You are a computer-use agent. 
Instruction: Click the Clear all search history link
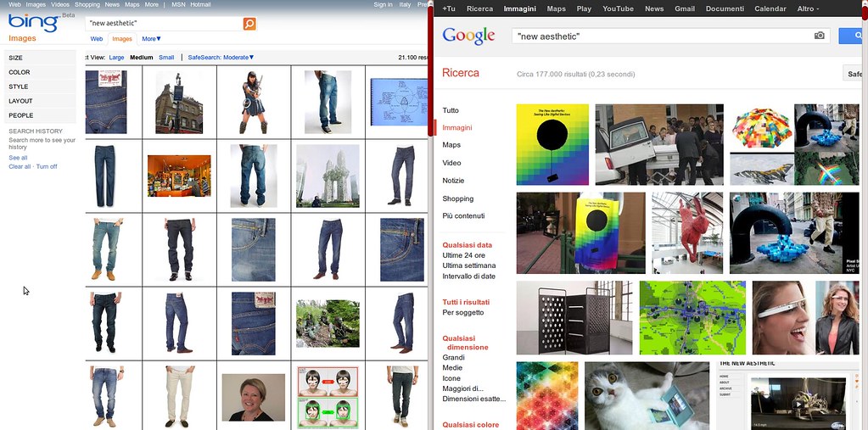click(20, 166)
